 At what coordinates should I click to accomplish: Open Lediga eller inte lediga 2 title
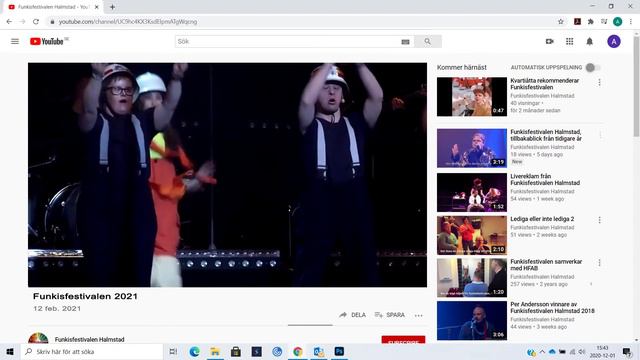(542, 219)
